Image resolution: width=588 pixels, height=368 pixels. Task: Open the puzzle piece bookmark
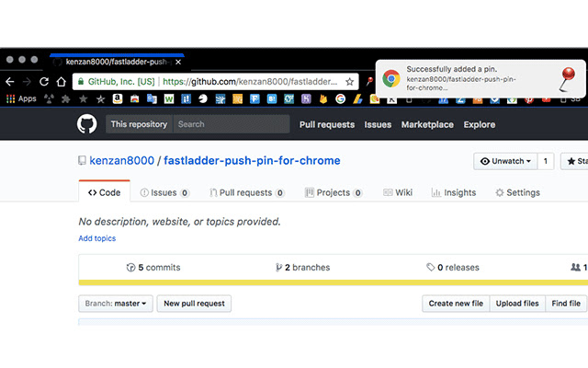65,98
